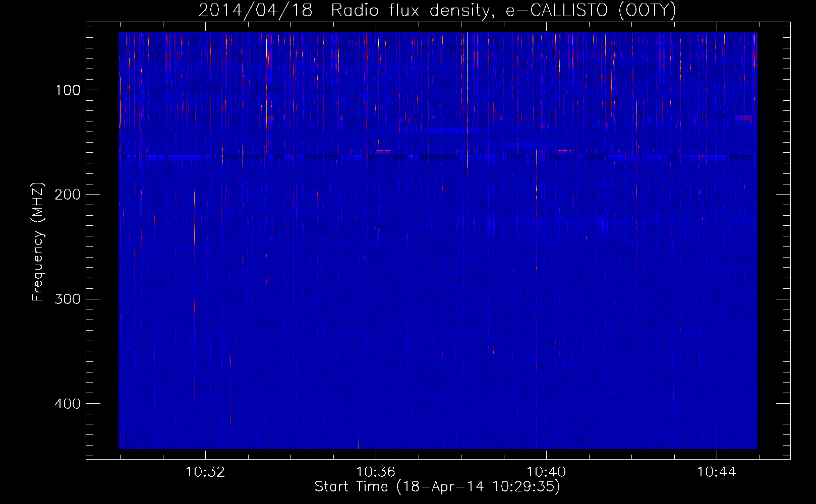Screen dimensions: 816x504
Task: Click the Frequency (MHZ) axis label
Action: (38, 242)
